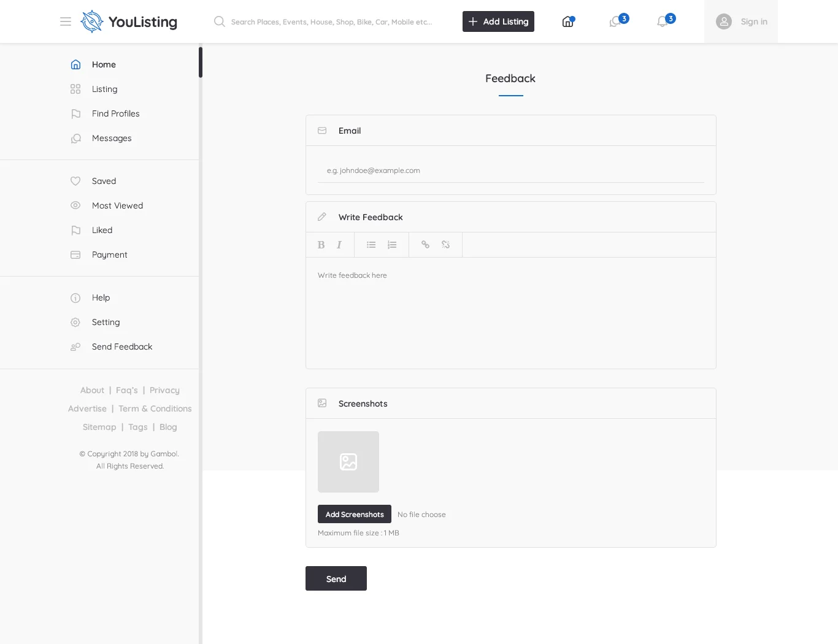
Task: Click the Send button
Action: pos(336,578)
